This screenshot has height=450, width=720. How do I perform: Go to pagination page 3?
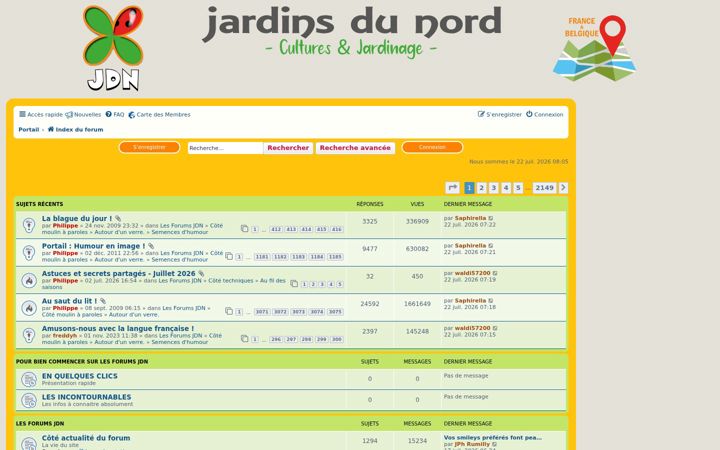pos(494,187)
